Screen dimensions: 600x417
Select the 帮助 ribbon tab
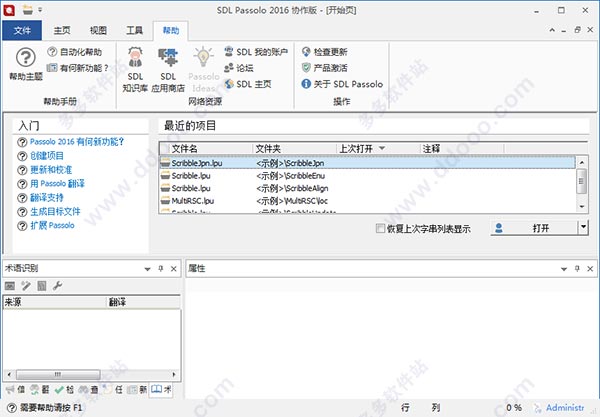[x=171, y=30]
